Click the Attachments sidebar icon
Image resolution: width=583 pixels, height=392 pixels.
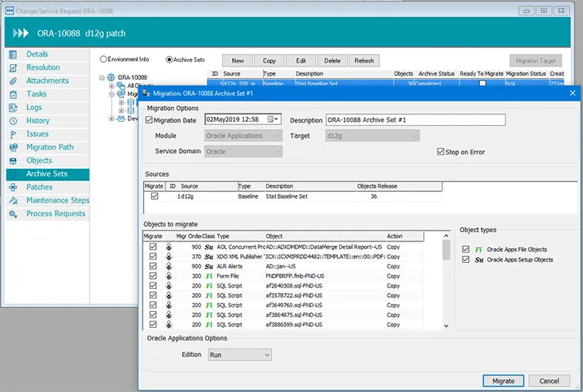[13, 81]
